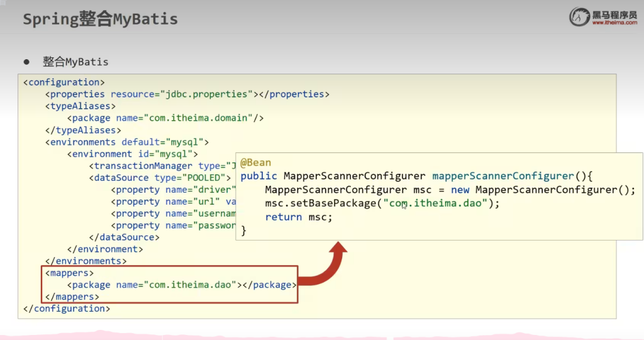The height and width of the screenshot is (340, 644).
Task: Click the opening typeAliases tag
Action: (80, 106)
